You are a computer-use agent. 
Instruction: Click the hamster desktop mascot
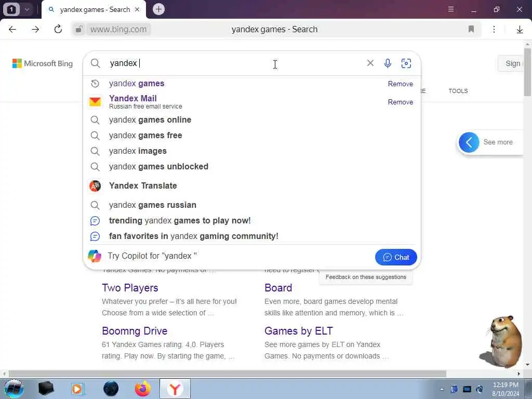(501, 342)
